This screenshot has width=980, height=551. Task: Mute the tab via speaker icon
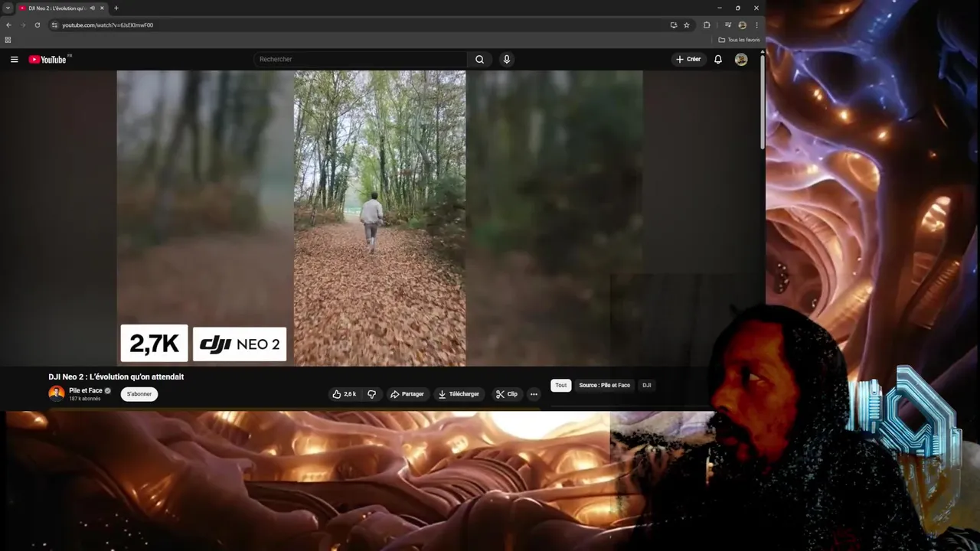[92, 8]
